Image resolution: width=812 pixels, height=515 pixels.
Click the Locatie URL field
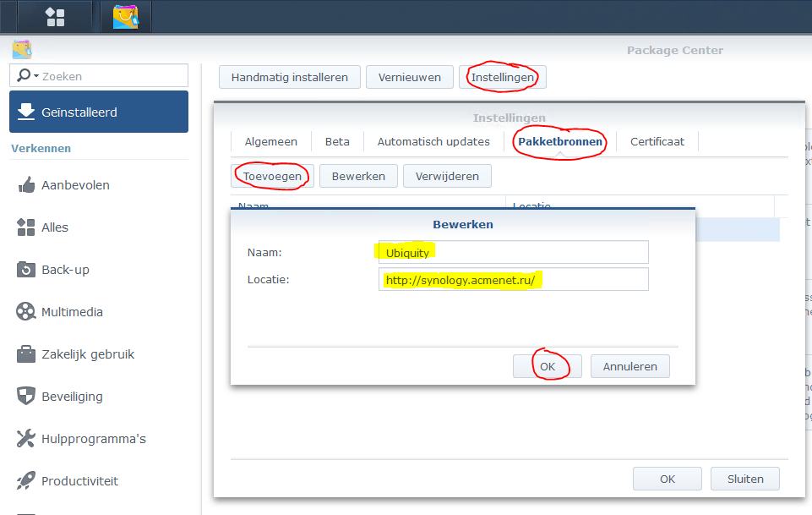[513, 280]
